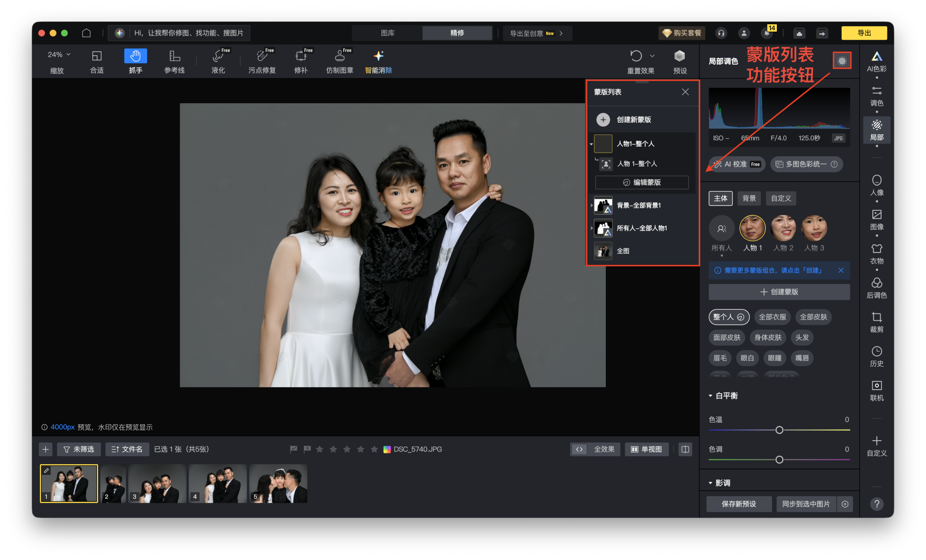Click the 色温 slider handle

click(779, 430)
